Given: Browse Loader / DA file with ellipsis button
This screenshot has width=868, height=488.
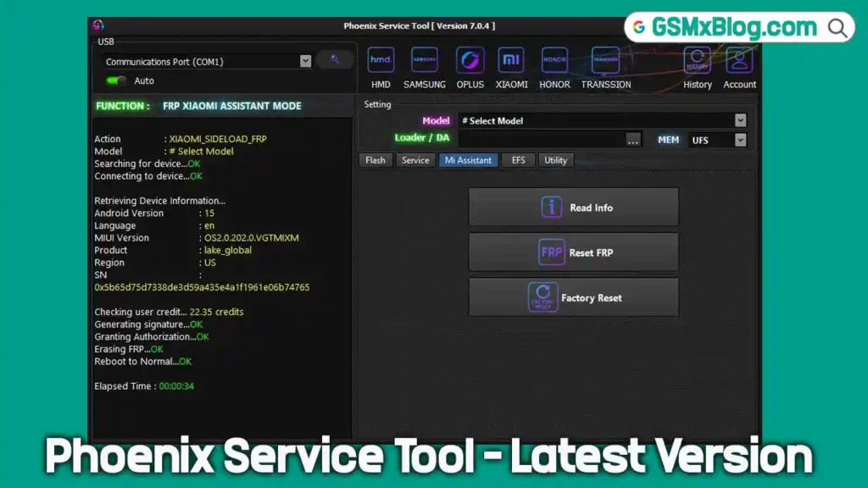Looking at the screenshot, I should pyautogui.click(x=633, y=139).
